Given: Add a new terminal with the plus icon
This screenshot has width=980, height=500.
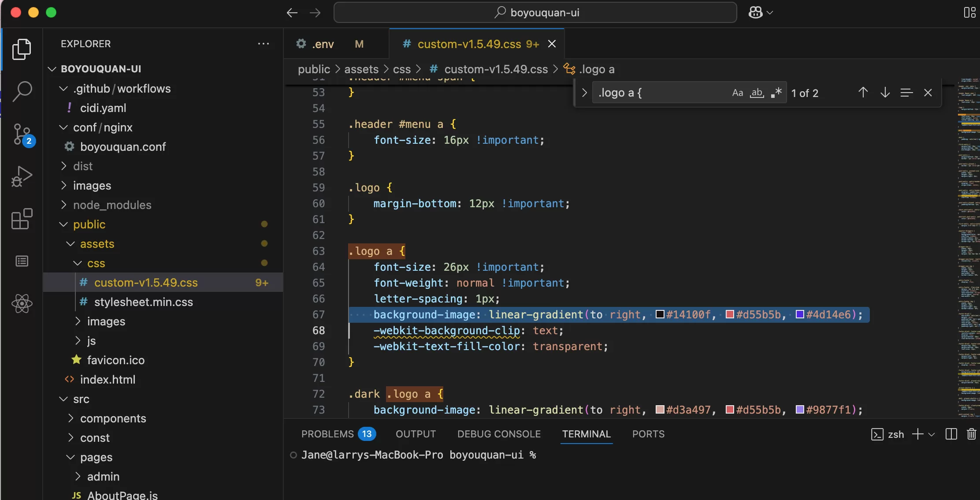Looking at the screenshot, I should pos(917,434).
